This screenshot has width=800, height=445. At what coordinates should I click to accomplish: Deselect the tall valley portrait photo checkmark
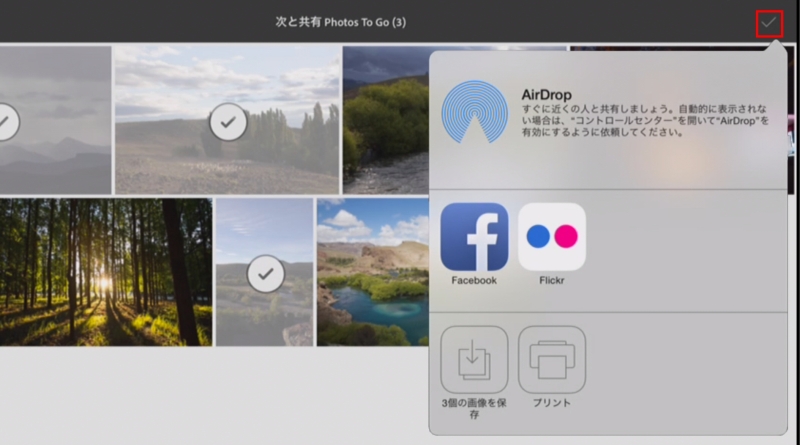tap(265, 274)
